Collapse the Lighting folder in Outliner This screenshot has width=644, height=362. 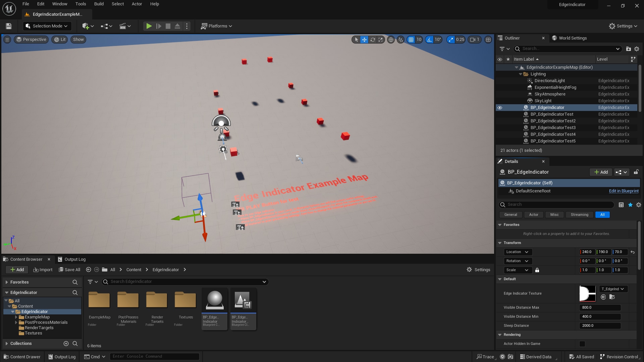tap(521, 74)
